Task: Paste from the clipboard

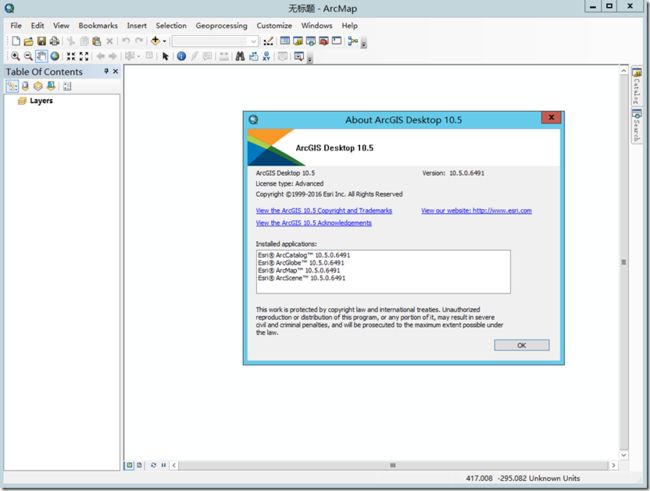Action: point(97,41)
